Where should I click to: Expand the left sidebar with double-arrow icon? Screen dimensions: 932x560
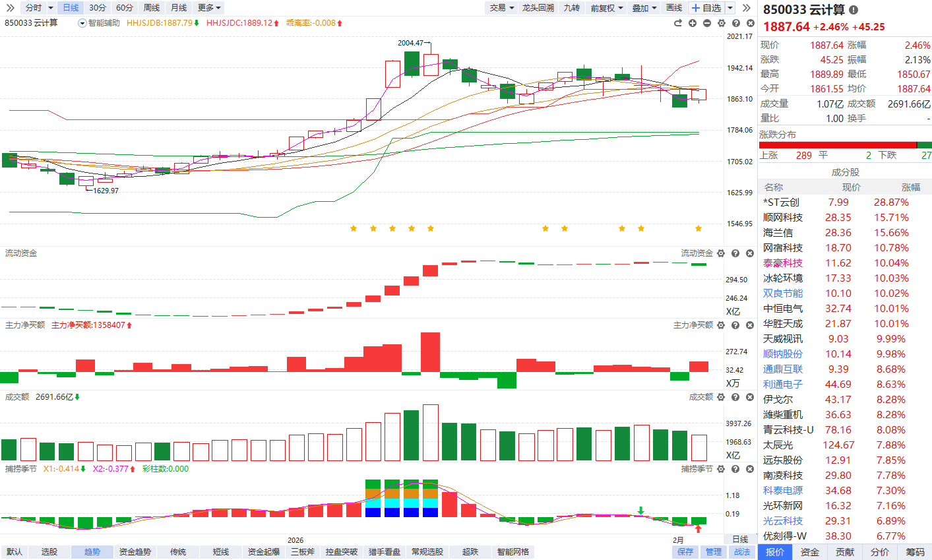tap(10, 8)
